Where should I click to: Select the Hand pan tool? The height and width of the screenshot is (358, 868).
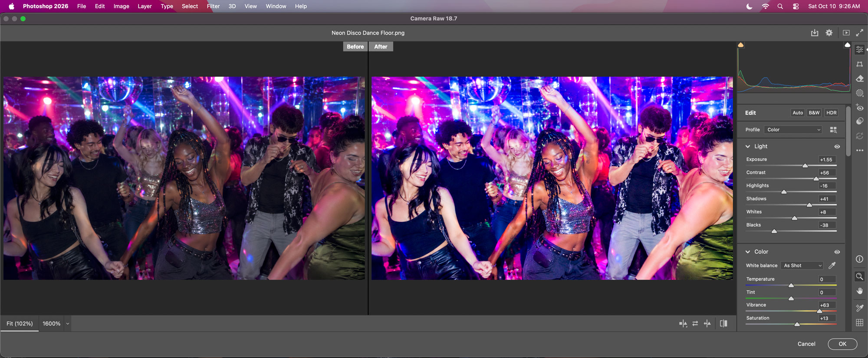pos(859,291)
